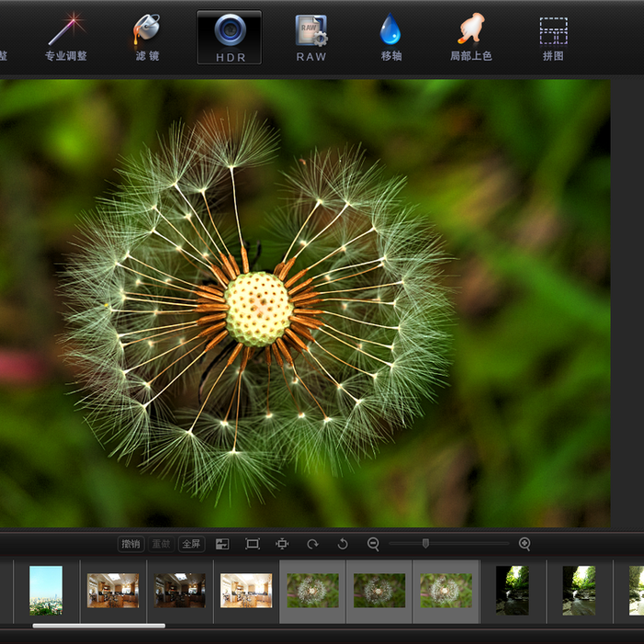Screen dimensions: 644x644
Task: Select the first kitchen interior thumbnail
Action: pyautogui.click(x=113, y=590)
